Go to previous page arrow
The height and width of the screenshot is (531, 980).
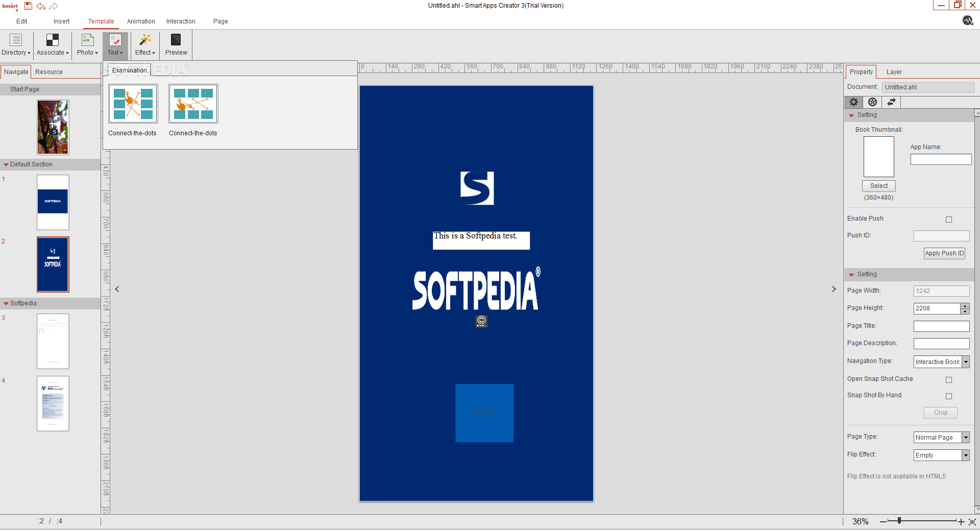tap(117, 289)
